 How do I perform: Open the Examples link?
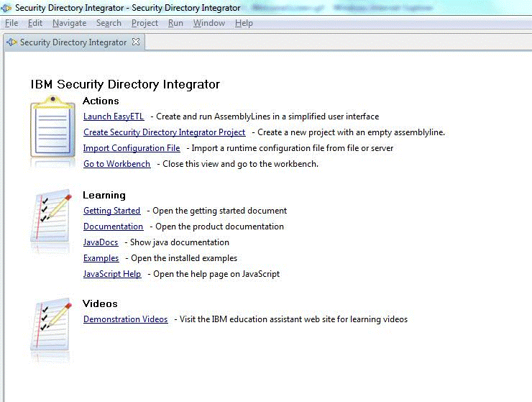tap(101, 258)
